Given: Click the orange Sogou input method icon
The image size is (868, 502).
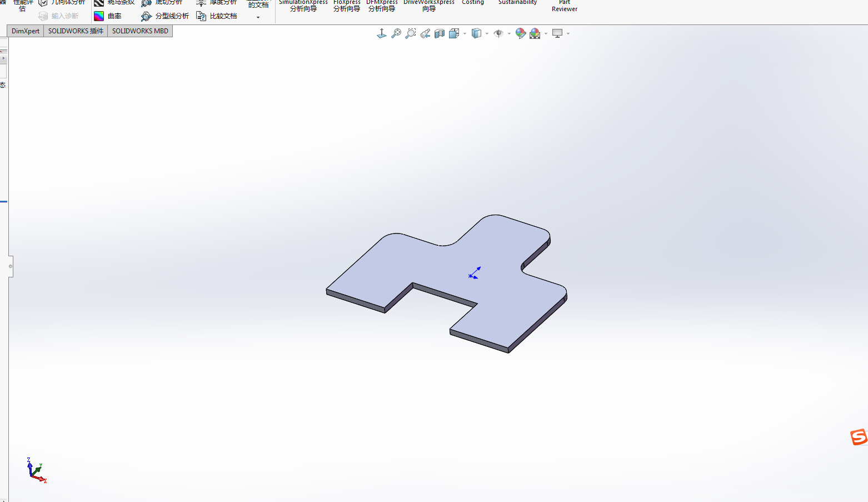Looking at the screenshot, I should (x=859, y=437).
